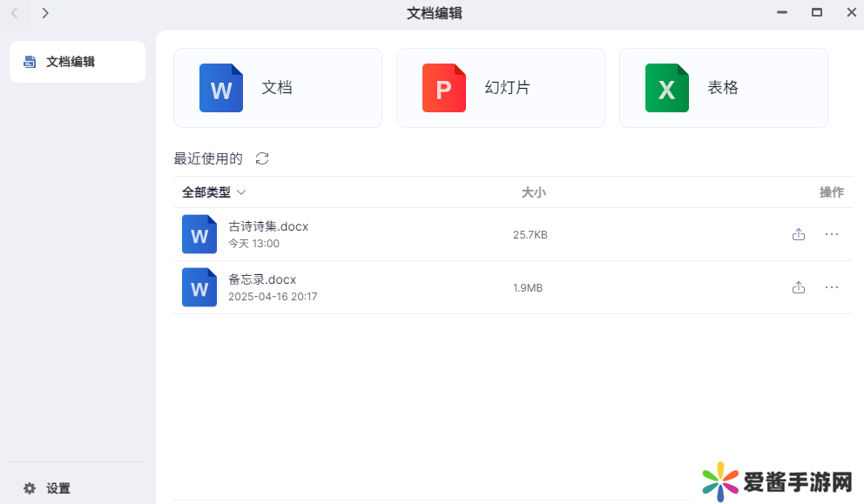
Task: Click the 备忘录.docx file thumbnail icon
Action: pyautogui.click(x=199, y=287)
